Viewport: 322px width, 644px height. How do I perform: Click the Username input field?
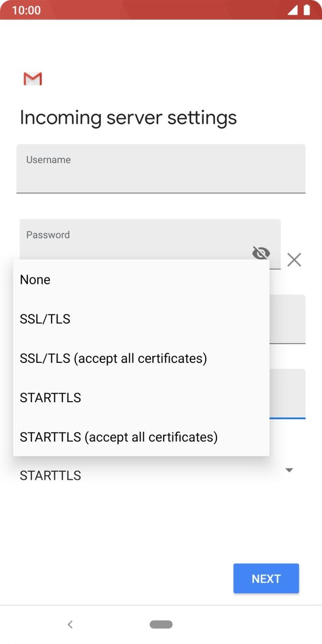(160, 168)
